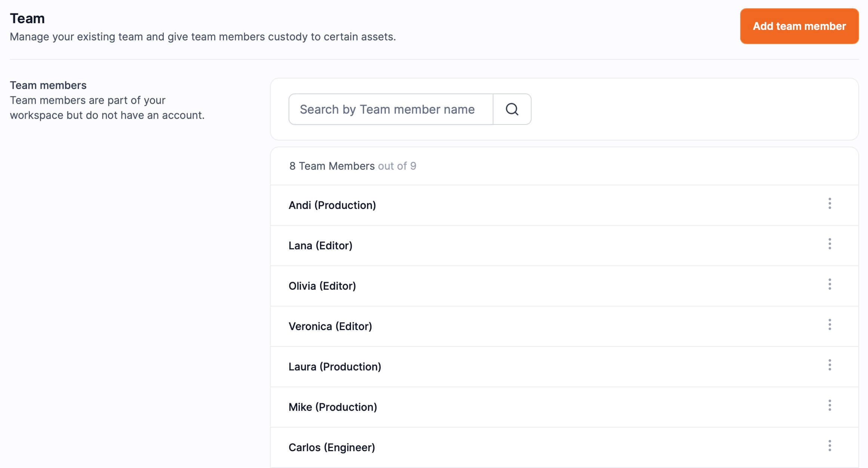Click three dots beside Mike (Production)

pos(829,406)
